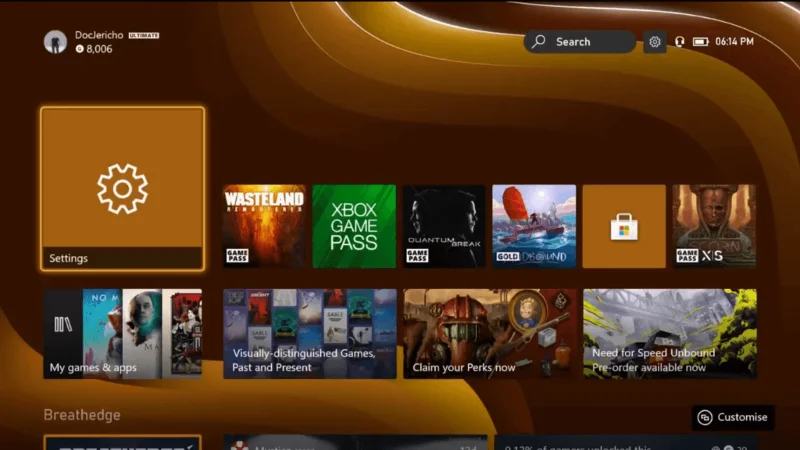Click the 06:14 PM clock
The height and width of the screenshot is (450, 800).
click(734, 42)
